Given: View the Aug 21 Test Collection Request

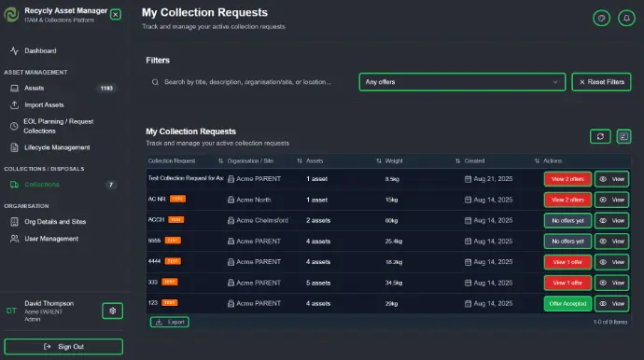Looking at the screenshot, I should 611,179.
